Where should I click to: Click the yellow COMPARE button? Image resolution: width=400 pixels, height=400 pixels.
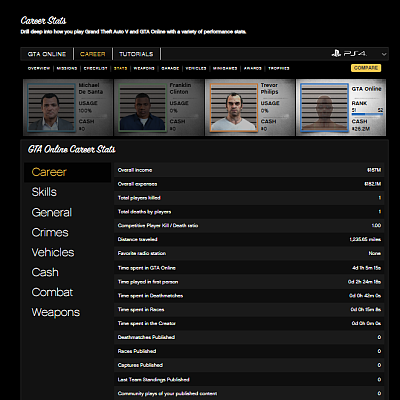pyautogui.click(x=366, y=68)
